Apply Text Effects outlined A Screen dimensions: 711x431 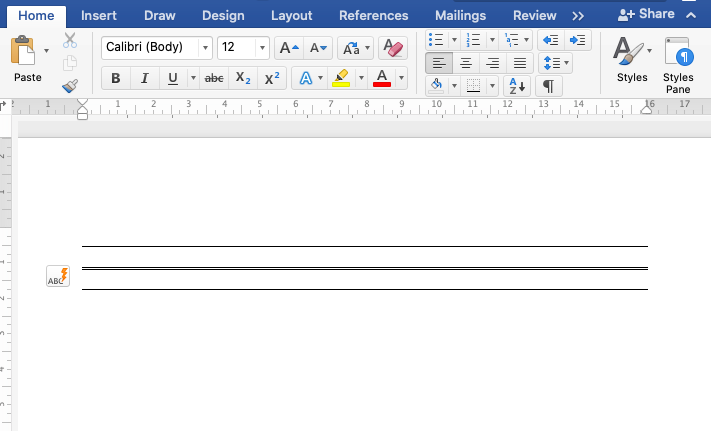coord(306,78)
